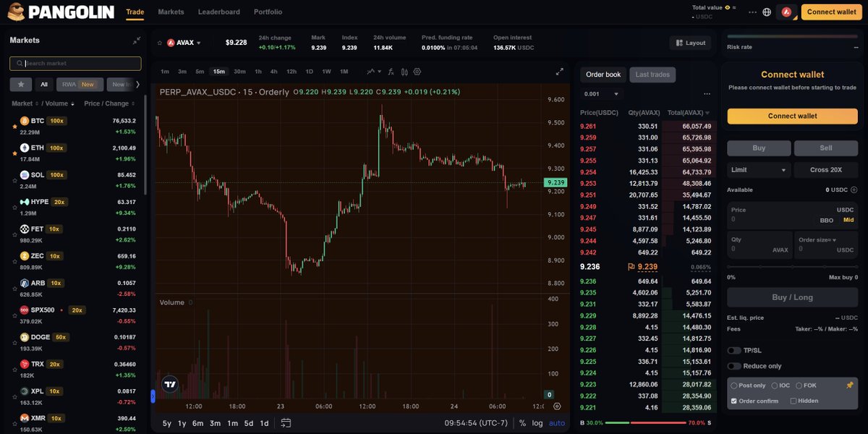Open chart settings gear icon
Screen dimensions: 868x434
(417, 72)
